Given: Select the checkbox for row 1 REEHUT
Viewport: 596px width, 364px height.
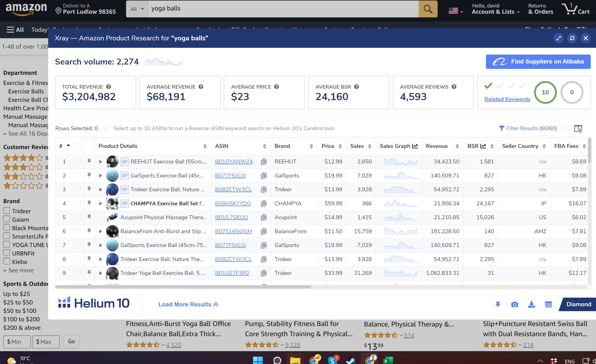Looking at the screenshot, I should (x=78, y=161).
